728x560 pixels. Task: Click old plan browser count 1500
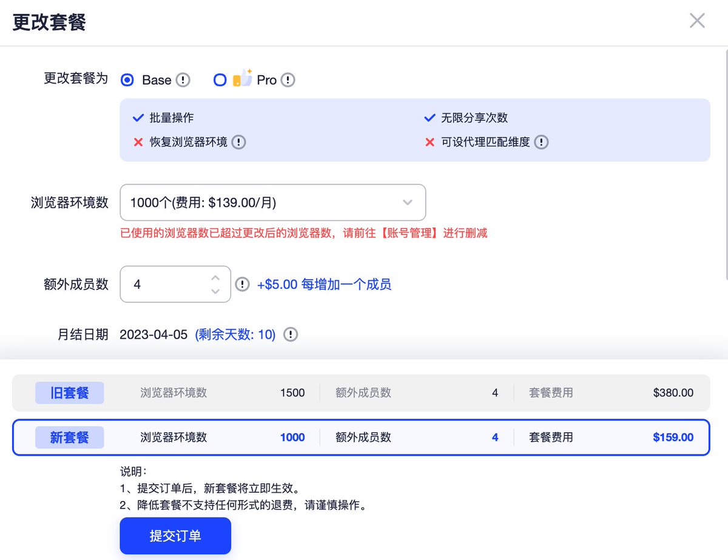click(x=292, y=393)
